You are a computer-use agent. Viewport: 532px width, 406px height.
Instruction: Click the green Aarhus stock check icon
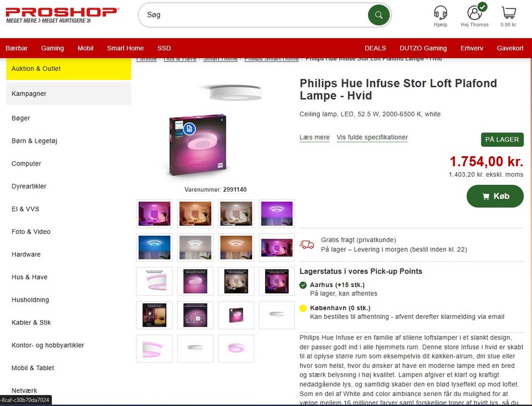[x=303, y=285]
